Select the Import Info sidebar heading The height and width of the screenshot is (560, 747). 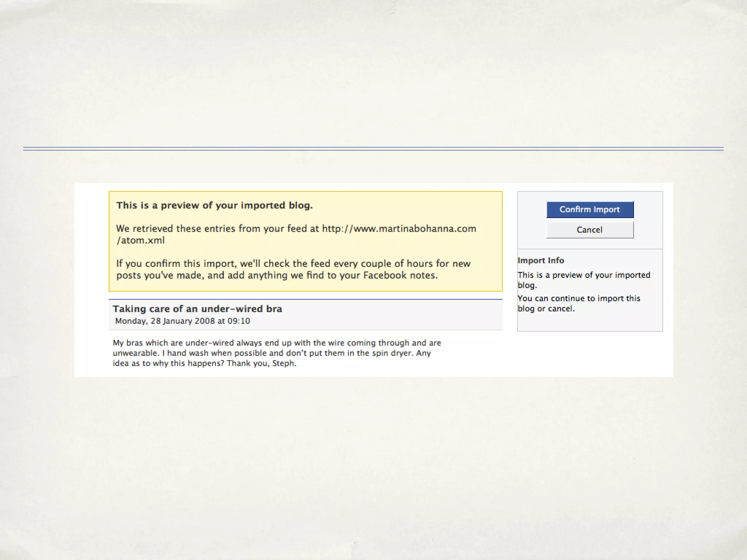pos(541,260)
